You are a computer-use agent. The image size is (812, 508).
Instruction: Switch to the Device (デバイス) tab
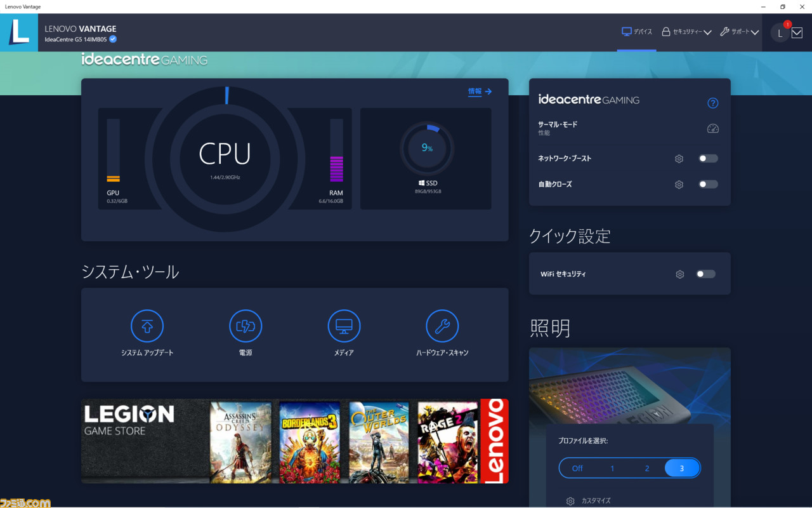(637, 32)
